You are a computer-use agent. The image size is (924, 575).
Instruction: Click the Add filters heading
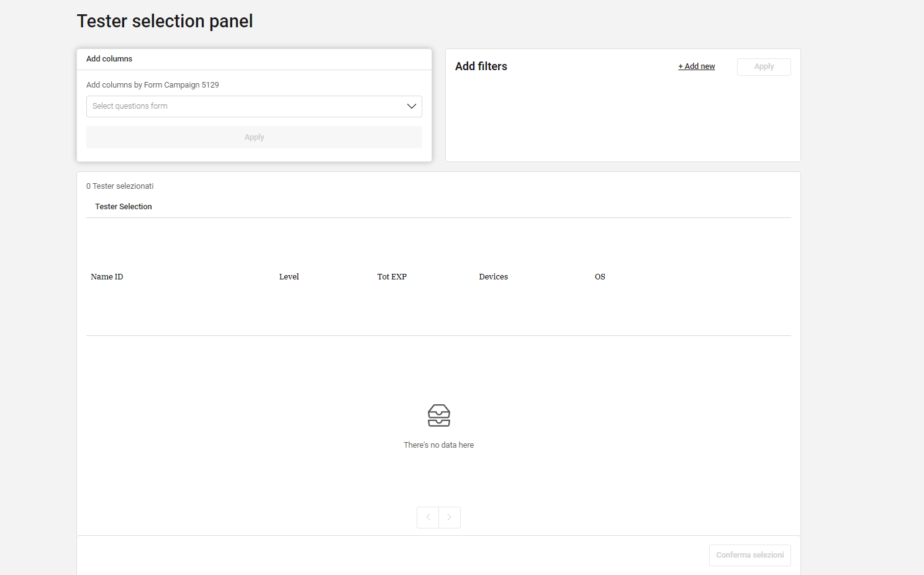point(481,66)
